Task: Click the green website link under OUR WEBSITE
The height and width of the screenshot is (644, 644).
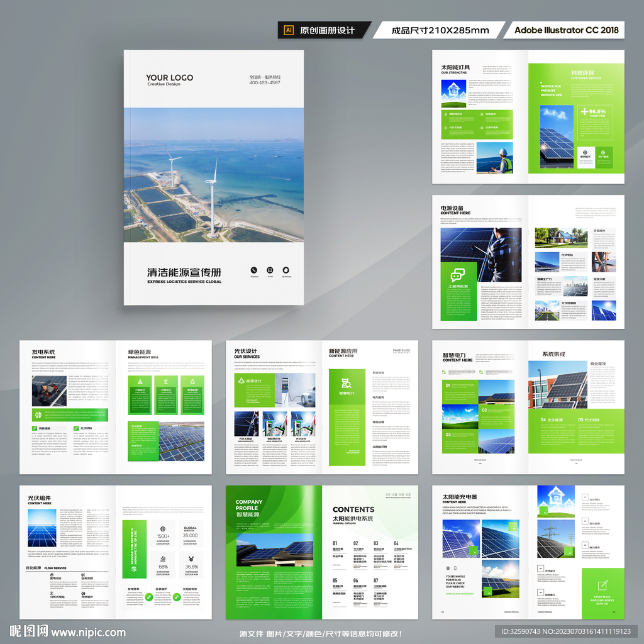Action: 460,594
